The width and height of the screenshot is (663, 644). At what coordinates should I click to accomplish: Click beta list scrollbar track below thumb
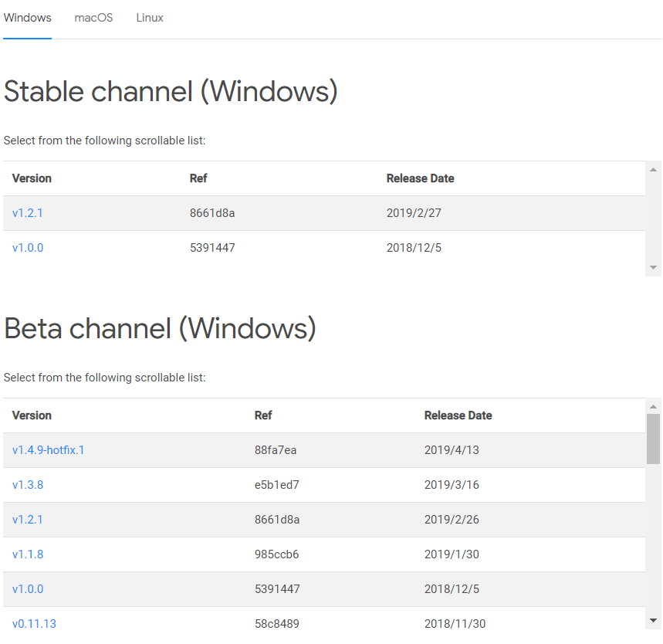[653, 540]
